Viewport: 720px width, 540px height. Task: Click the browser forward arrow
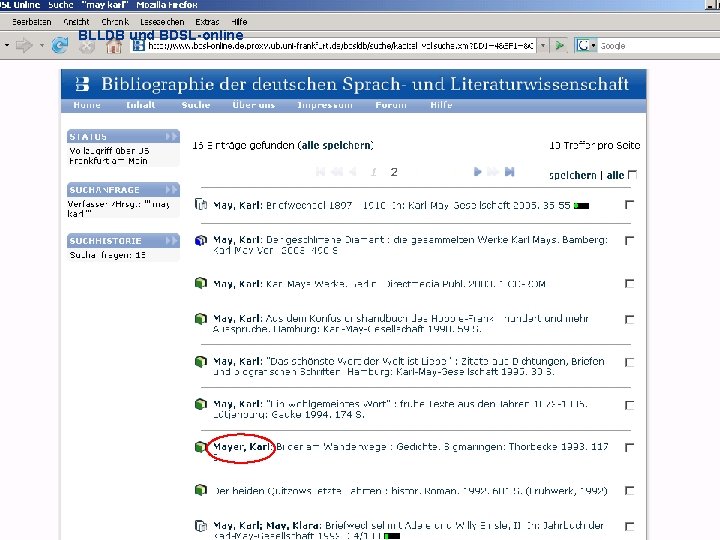[x=24, y=45]
